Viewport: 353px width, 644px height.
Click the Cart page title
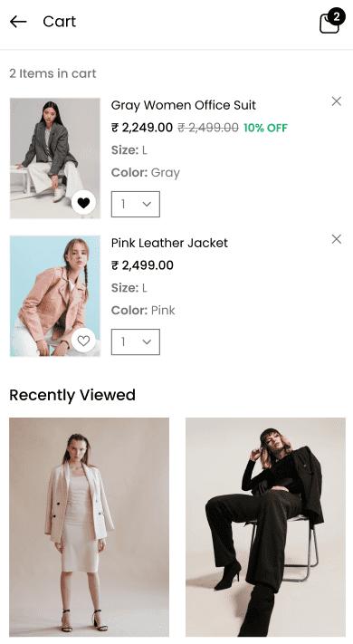point(60,22)
